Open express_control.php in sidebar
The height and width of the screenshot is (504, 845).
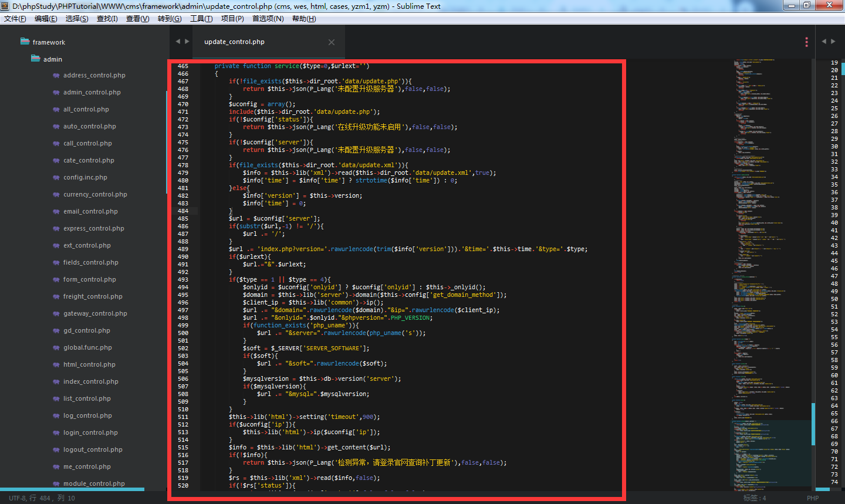tap(94, 228)
